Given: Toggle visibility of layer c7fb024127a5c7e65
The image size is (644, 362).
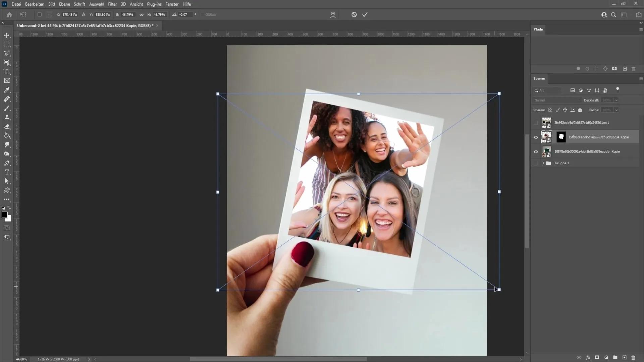Looking at the screenshot, I should point(536,137).
